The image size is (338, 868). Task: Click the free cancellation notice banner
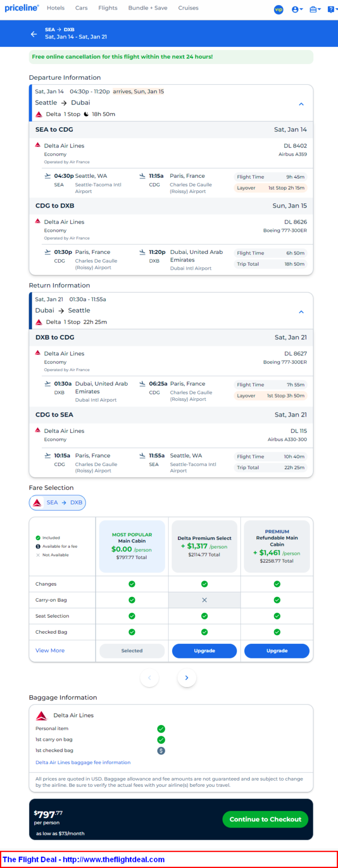pyautogui.click(x=171, y=57)
